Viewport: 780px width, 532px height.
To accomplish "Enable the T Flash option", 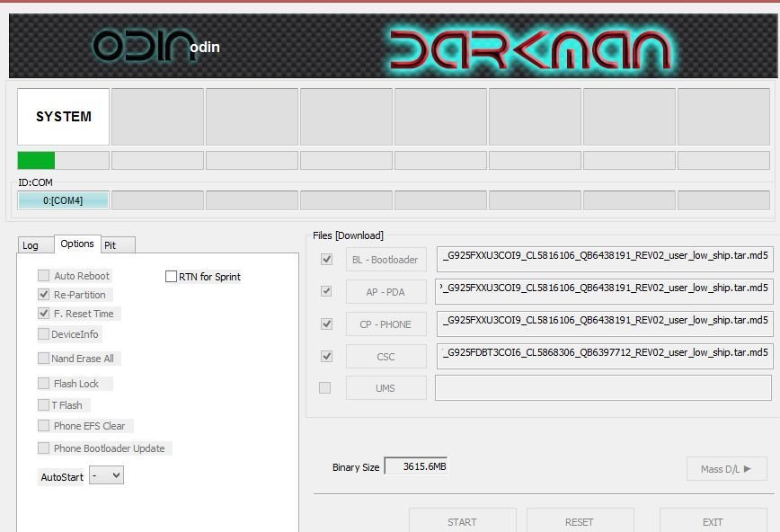I will [44, 405].
